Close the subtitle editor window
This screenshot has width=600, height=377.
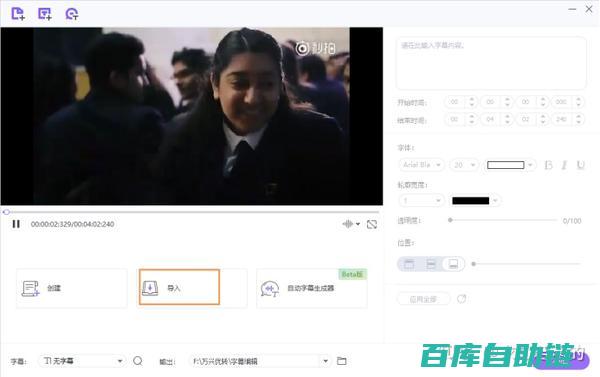[x=589, y=9]
